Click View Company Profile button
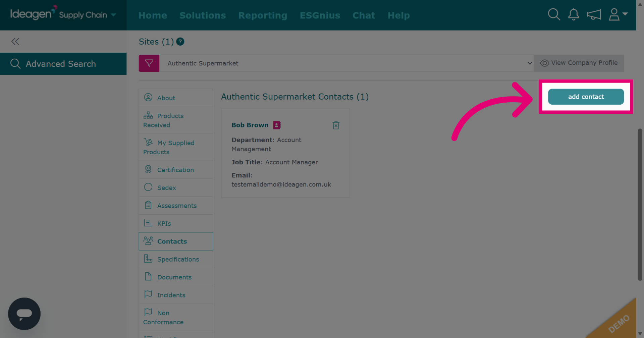 [579, 63]
